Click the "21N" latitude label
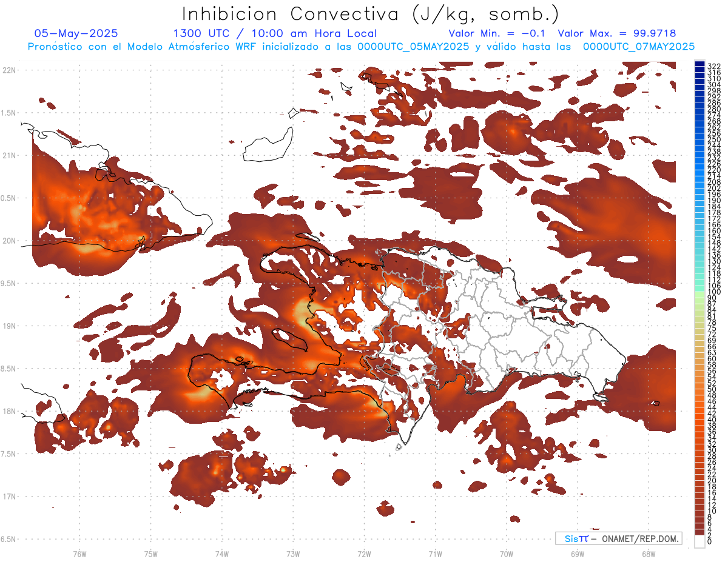 (x=8, y=156)
